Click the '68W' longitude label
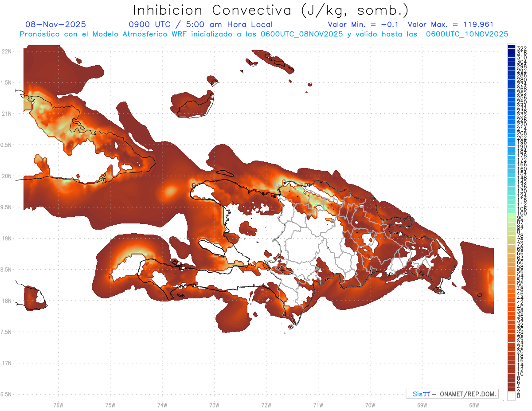532x411 pixels. 473,404
